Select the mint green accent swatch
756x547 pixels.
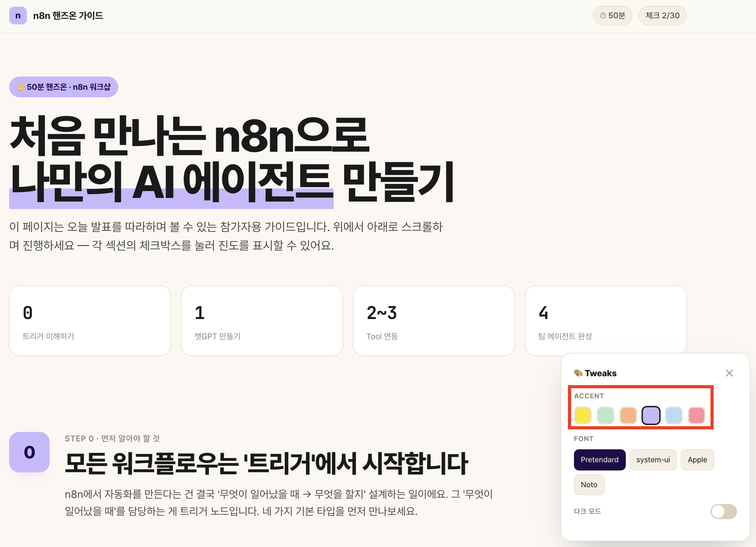[605, 415]
